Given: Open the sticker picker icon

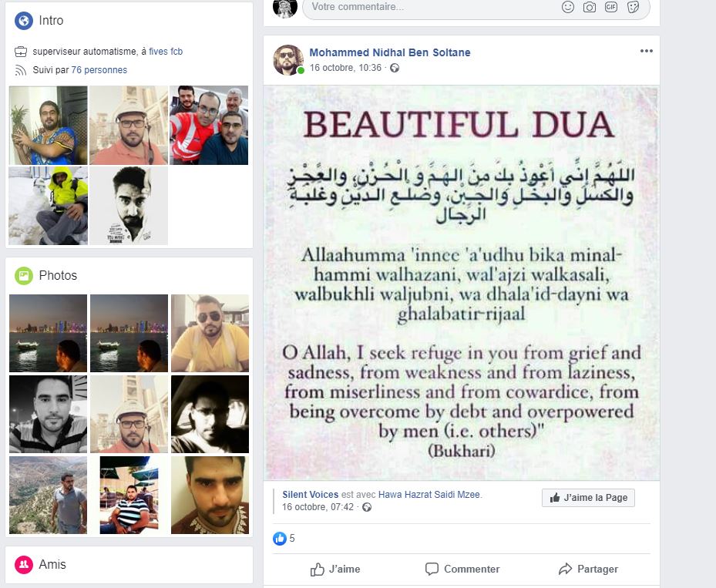Looking at the screenshot, I should coord(633,7).
